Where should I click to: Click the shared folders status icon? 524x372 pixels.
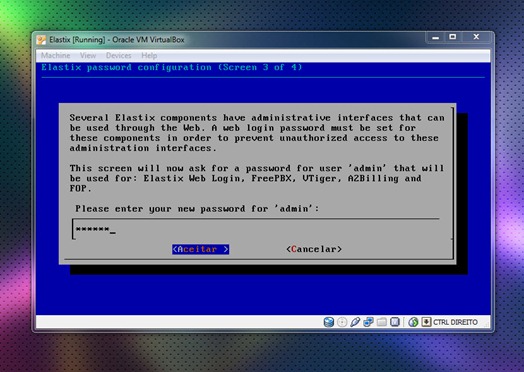pos(382,322)
